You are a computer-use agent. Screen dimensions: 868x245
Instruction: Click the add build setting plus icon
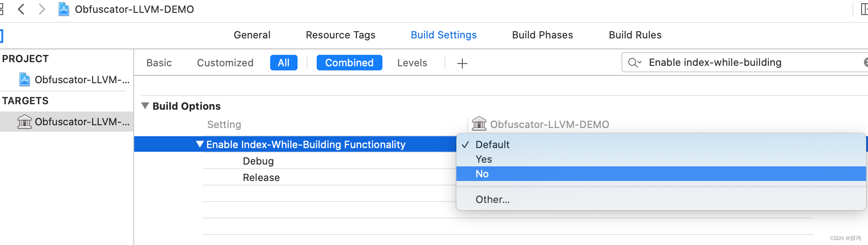[x=462, y=63]
